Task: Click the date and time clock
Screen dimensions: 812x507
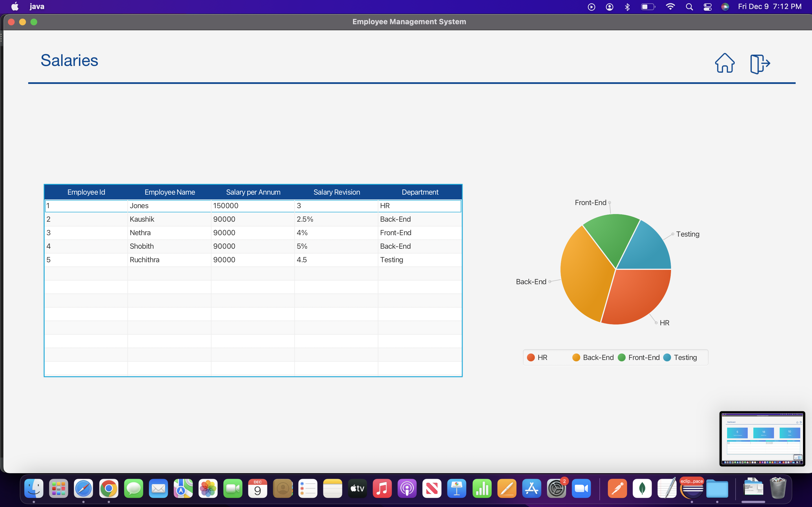Action: tap(769, 7)
